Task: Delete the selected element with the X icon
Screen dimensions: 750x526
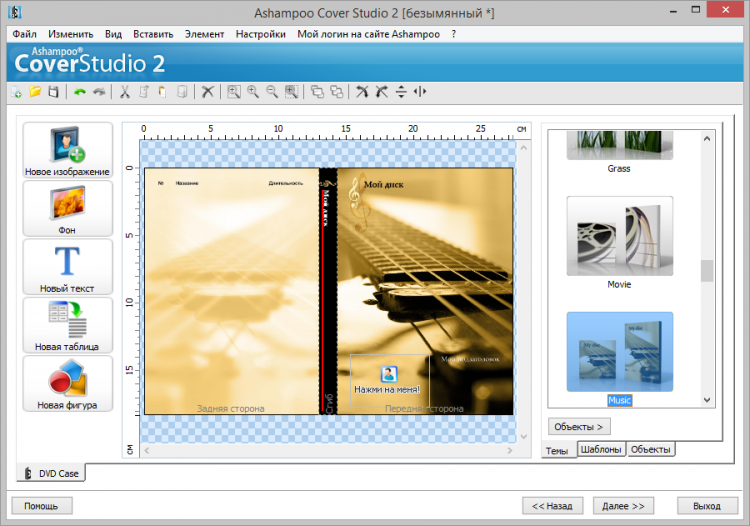Action: (x=208, y=92)
